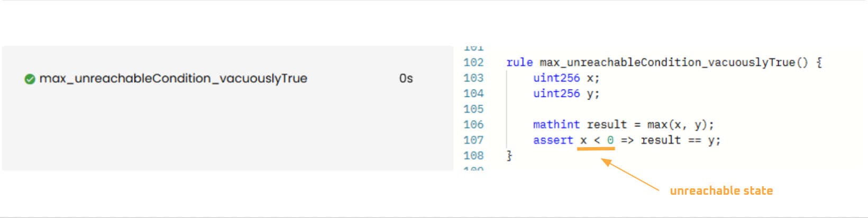Click the rule name in the code editor
The height and width of the screenshot is (218, 868).
click(666, 62)
